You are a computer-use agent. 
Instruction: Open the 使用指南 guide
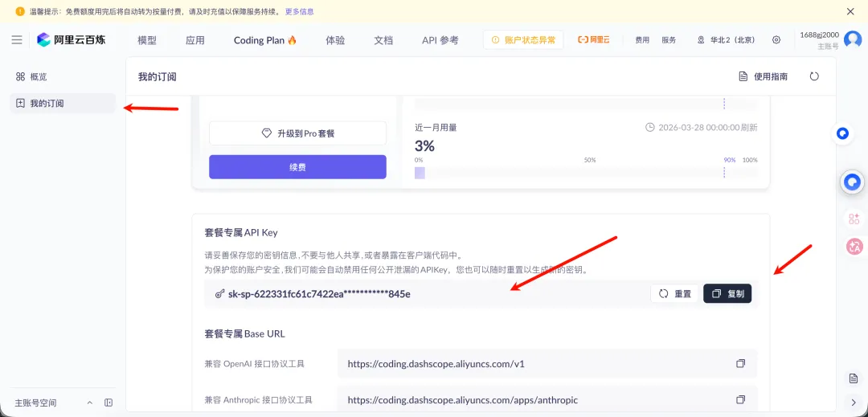coord(764,76)
